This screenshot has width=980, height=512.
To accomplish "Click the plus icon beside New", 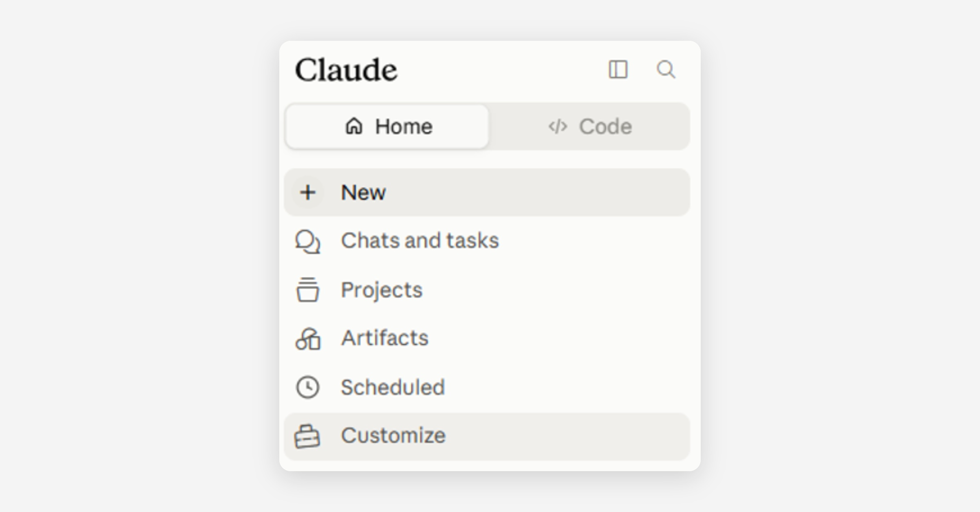I will pyautogui.click(x=308, y=192).
